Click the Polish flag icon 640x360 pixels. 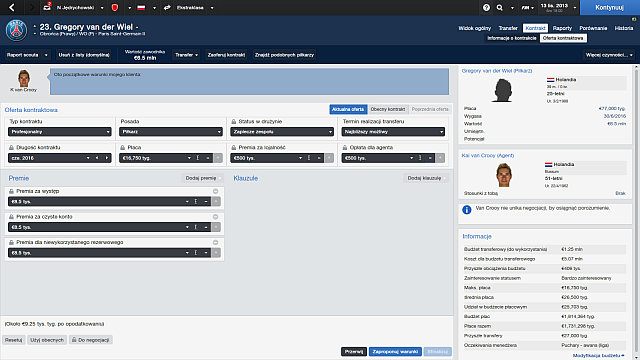click(x=141, y=7)
